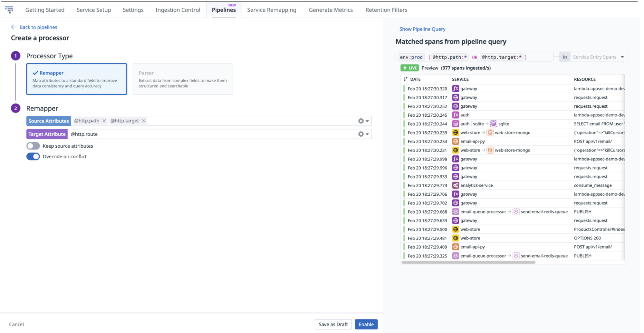Remove the @http.target source attribute tag

point(144,121)
